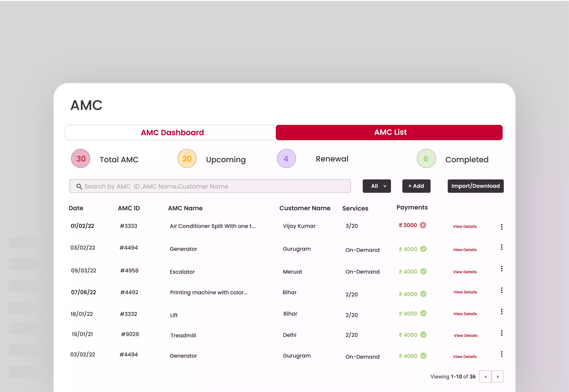Click the Lift AMC name
Image resolution: width=569 pixels, height=392 pixels.
click(x=174, y=315)
